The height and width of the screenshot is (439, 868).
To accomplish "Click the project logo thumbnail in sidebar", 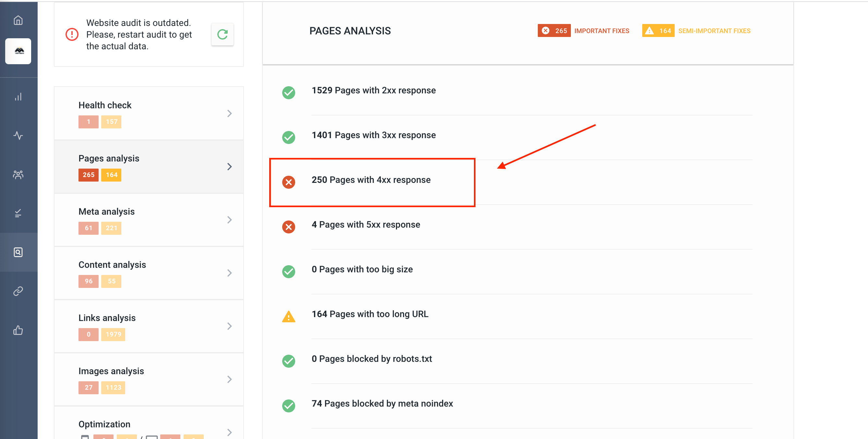I will (x=18, y=51).
